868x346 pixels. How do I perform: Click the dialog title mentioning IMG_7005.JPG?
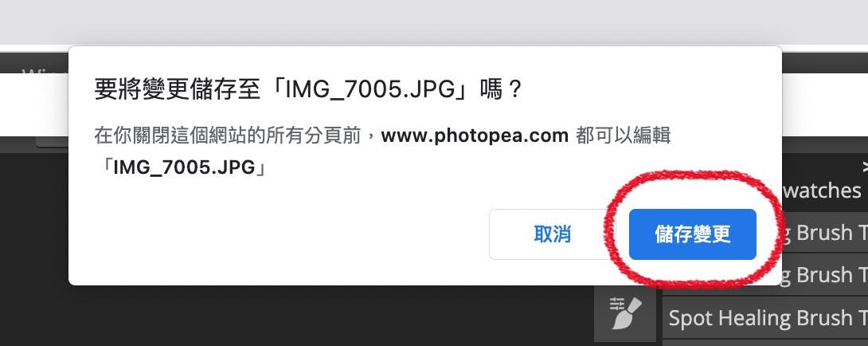coord(308,89)
